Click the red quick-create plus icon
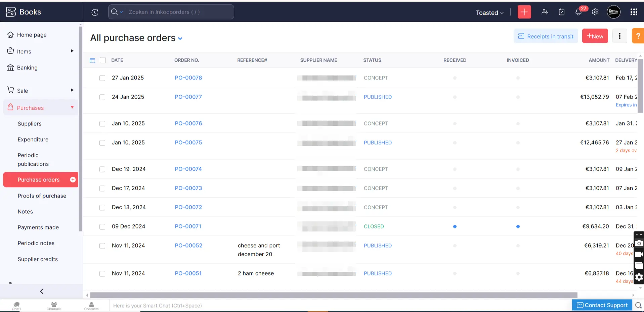 pos(524,12)
